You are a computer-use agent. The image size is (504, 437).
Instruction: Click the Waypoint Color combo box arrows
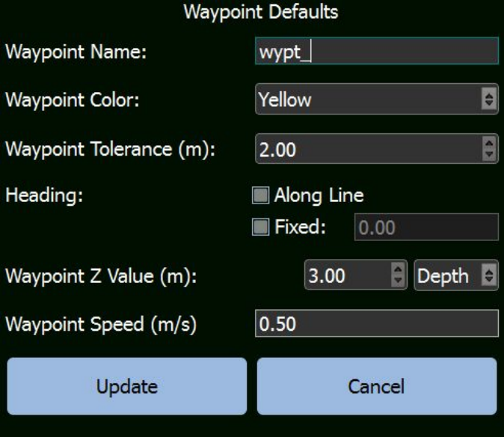489,99
